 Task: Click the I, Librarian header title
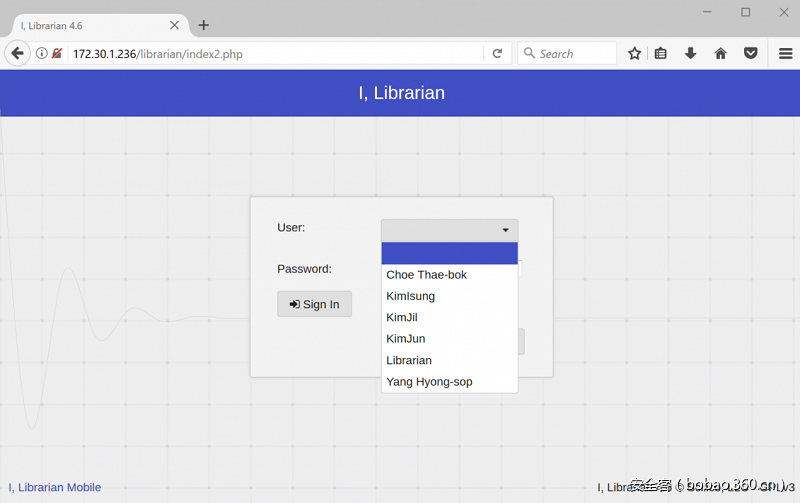(401, 93)
